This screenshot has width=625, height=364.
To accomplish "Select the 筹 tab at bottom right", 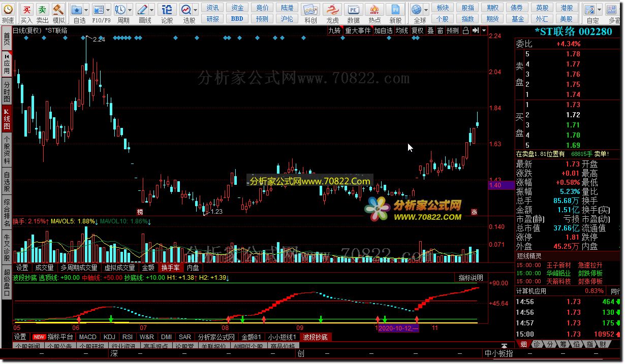I will [x=562, y=344].
